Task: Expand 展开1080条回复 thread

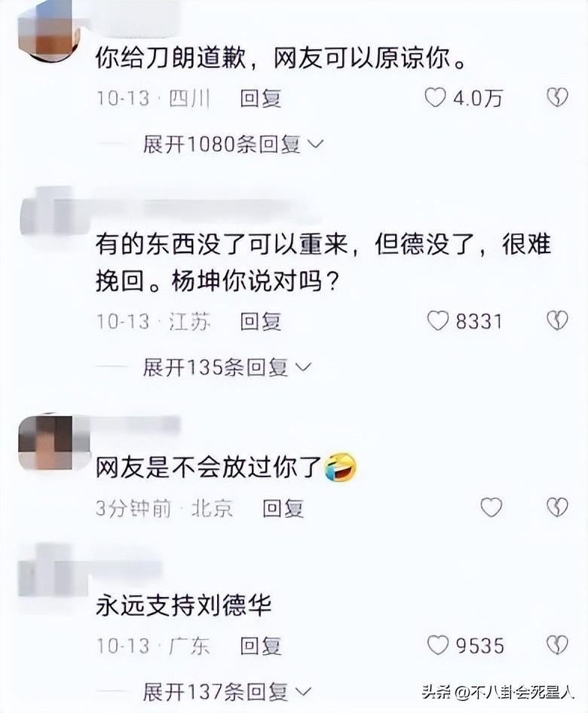Action: [233, 145]
